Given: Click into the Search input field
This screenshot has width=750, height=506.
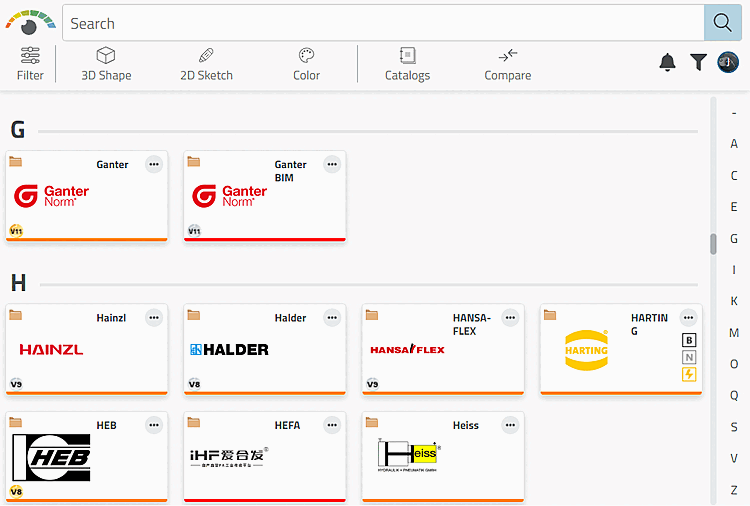Looking at the screenshot, I should point(383,23).
